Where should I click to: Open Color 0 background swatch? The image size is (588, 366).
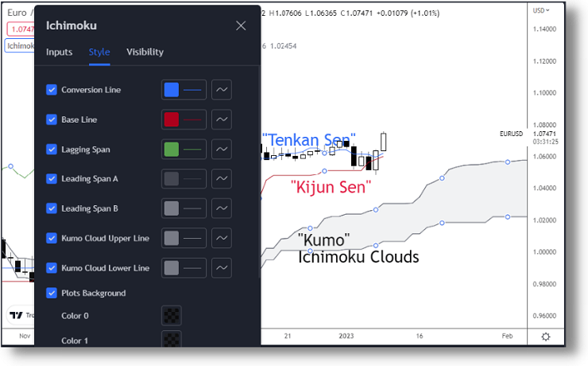tap(172, 316)
